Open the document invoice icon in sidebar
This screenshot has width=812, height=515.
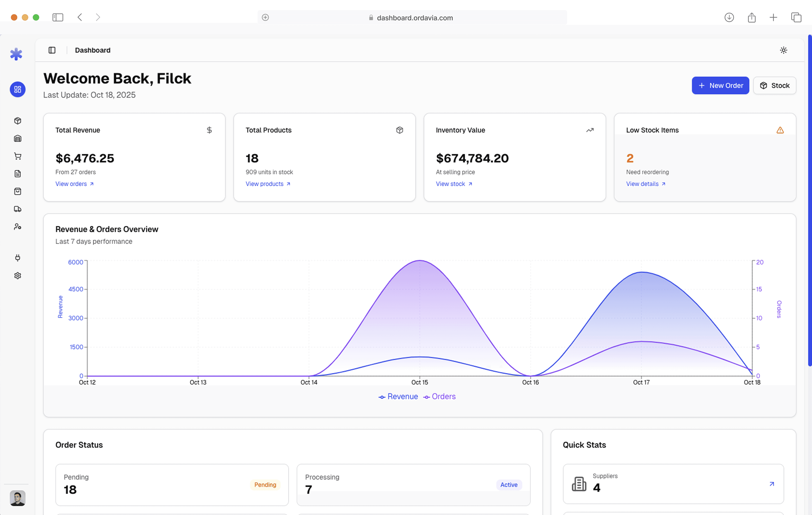tap(18, 174)
